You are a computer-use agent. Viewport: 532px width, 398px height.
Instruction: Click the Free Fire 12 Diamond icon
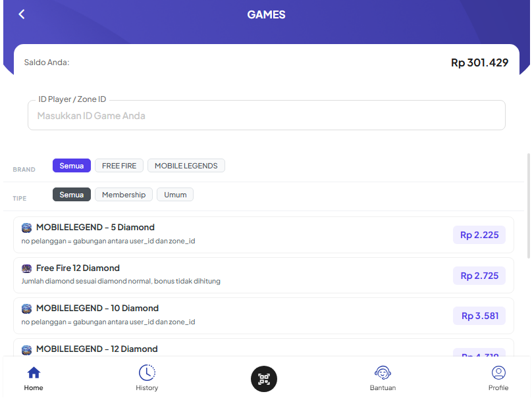pyautogui.click(x=26, y=268)
